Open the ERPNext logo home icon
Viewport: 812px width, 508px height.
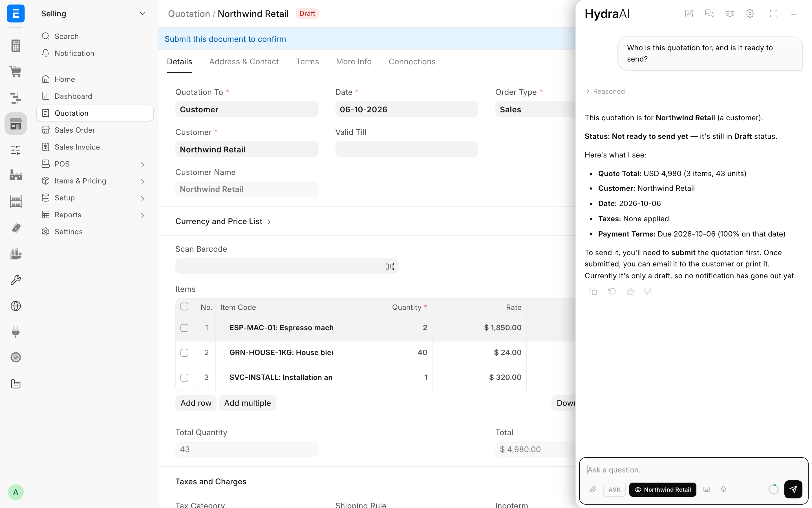16,14
